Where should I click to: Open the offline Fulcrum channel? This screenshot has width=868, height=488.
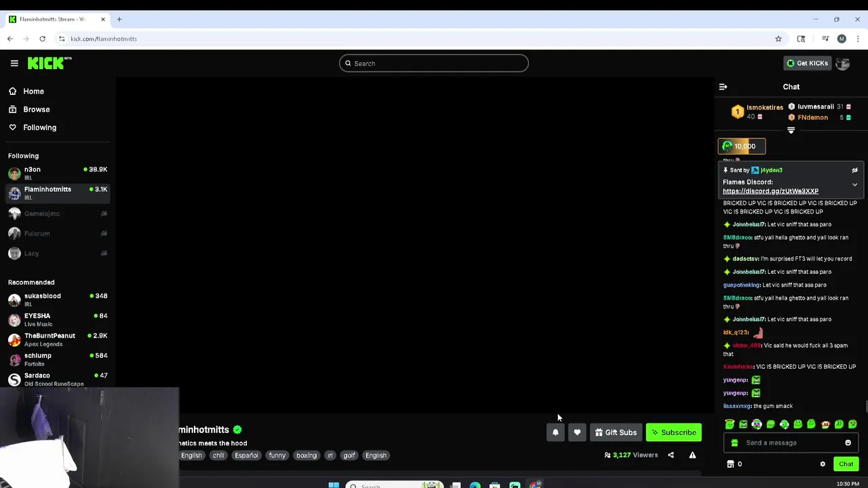click(58, 233)
